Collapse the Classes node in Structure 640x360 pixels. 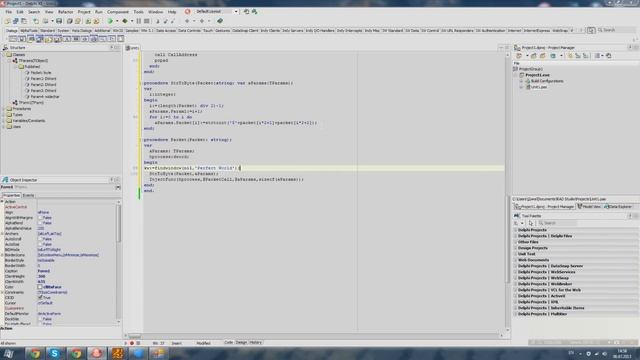click(3, 55)
